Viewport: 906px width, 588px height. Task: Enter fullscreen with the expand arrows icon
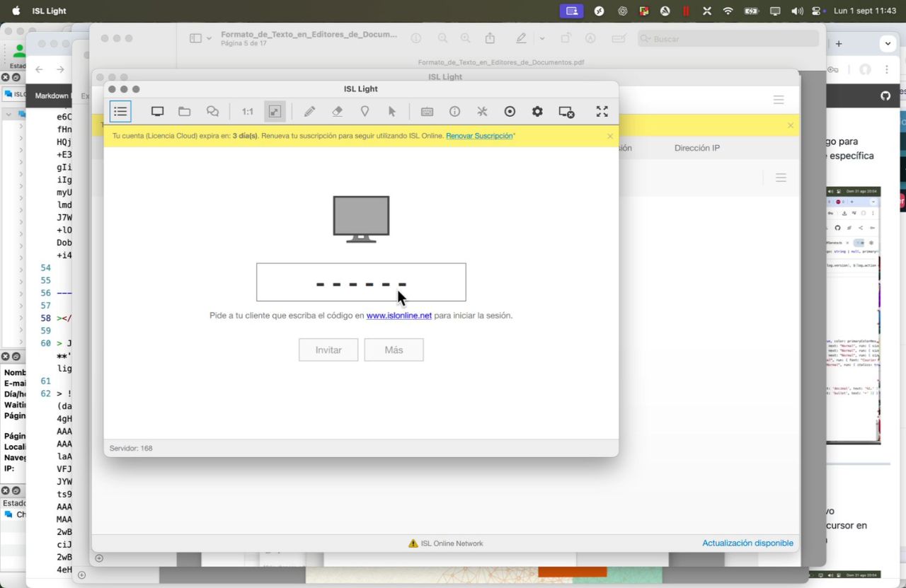[x=602, y=111]
